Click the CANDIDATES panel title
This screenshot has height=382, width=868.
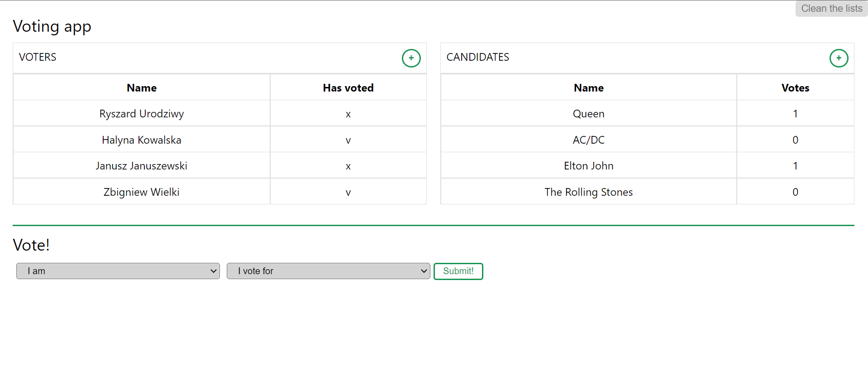click(478, 57)
